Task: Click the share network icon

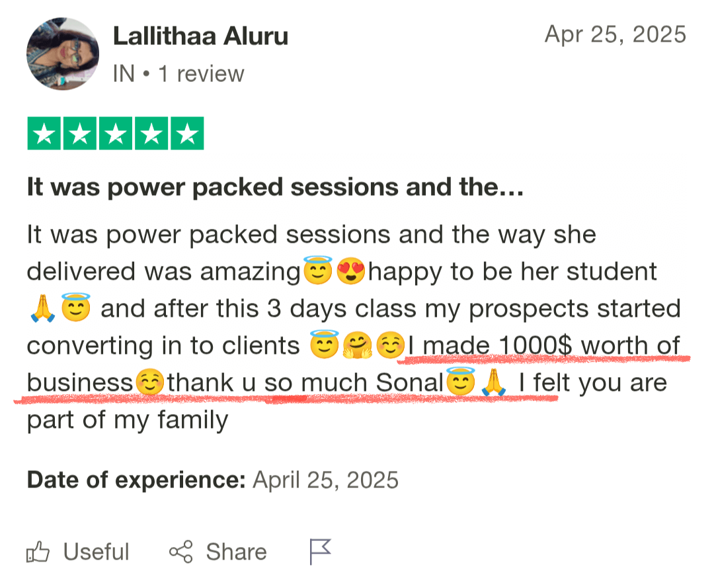Action: pyautogui.click(x=180, y=552)
